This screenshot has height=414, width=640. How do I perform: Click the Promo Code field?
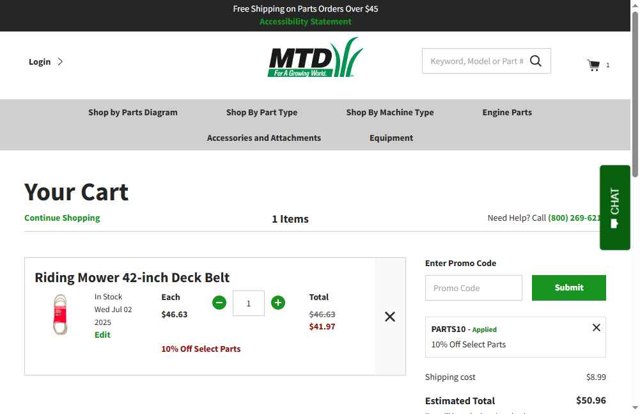(473, 288)
